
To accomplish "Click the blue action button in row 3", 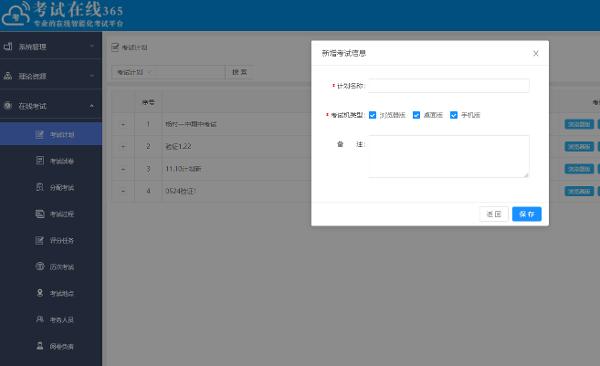I will [x=579, y=169].
